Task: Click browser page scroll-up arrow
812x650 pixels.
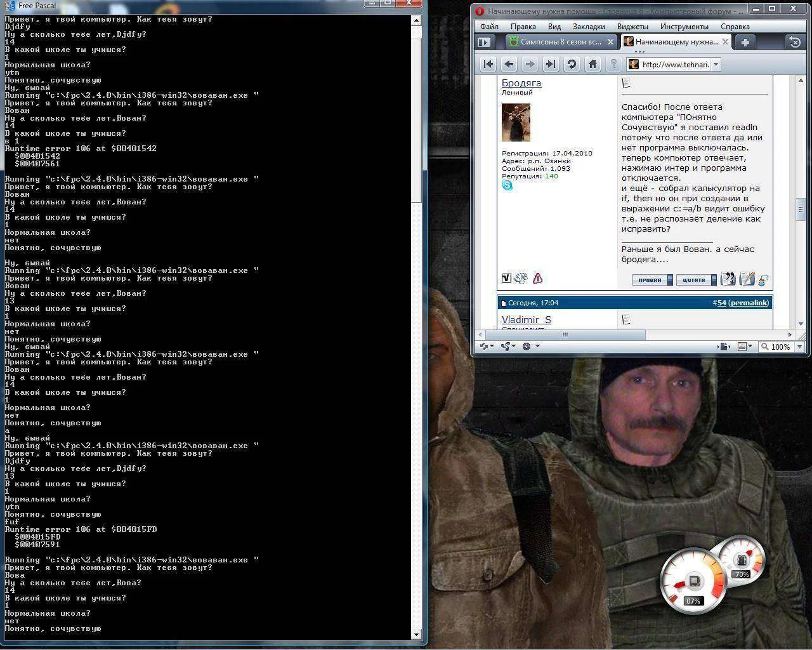Action: (x=801, y=82)
